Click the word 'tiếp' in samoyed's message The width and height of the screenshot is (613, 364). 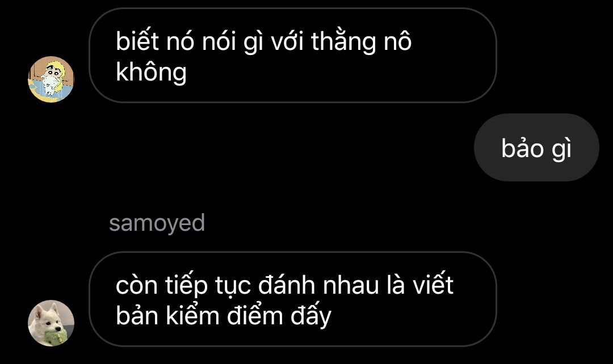(x=186, y=286)
